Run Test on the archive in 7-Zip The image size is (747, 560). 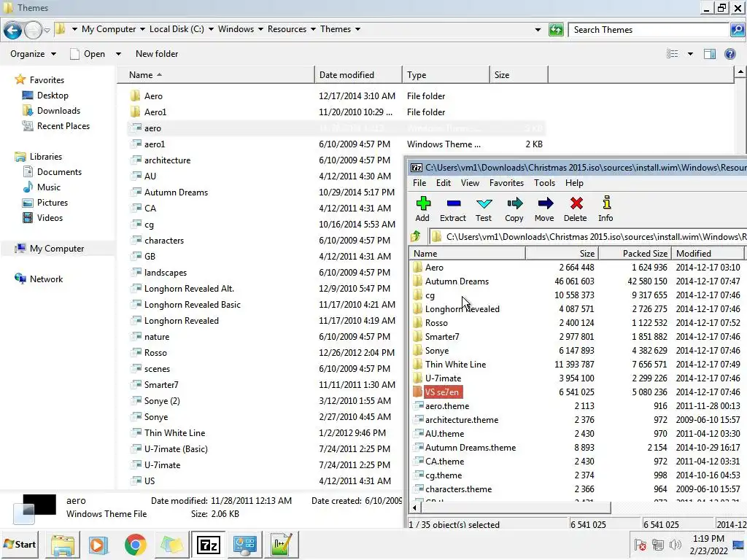click(x=484, y=209)
